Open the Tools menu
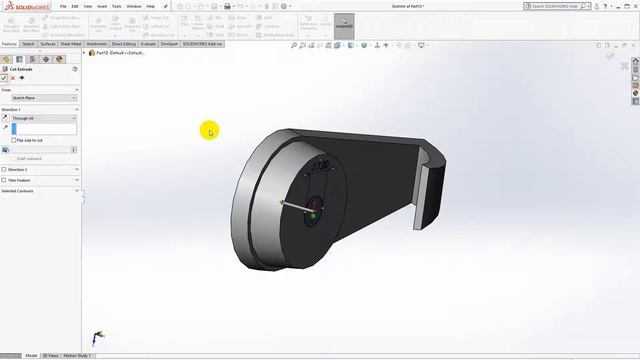This screenshot has height=360, width=640. pos(117,6)
